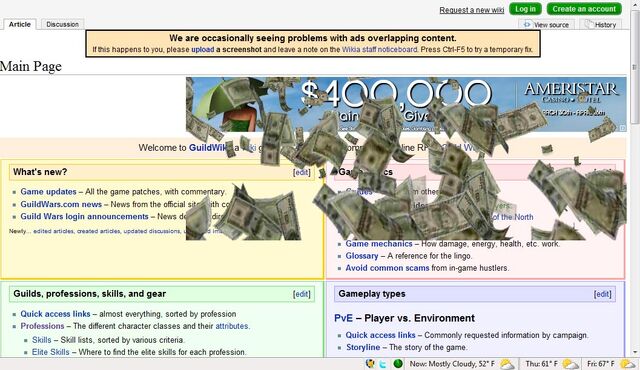
Task: Click the Fri: 67° F forecast text
Action: pyautogui.click(x=601, y=364)
